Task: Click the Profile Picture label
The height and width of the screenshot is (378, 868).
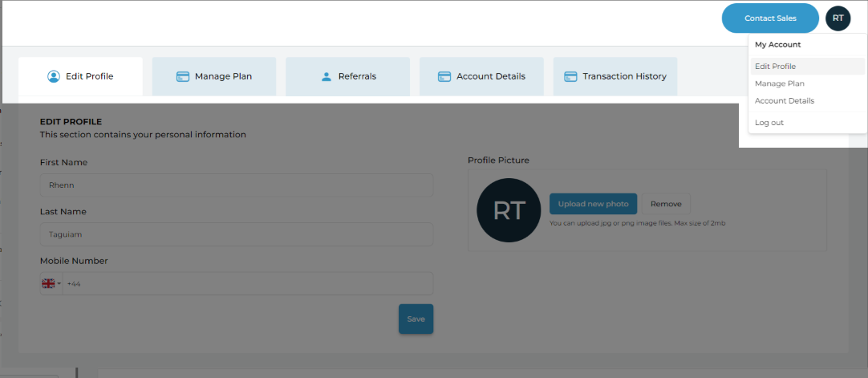Action: click(498, 161)
